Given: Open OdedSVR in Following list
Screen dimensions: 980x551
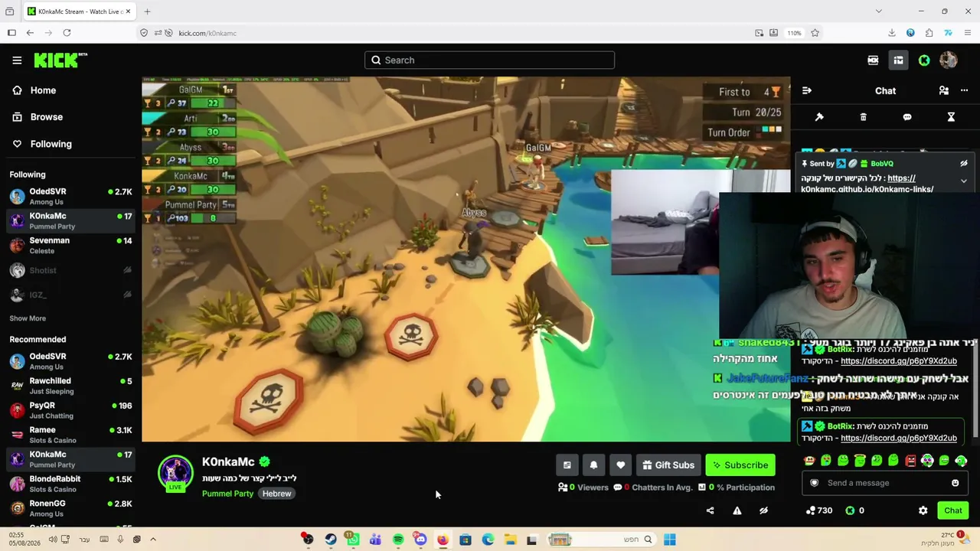Looking at the screenshot, I should pyautogui.click(x=70, y=197).
